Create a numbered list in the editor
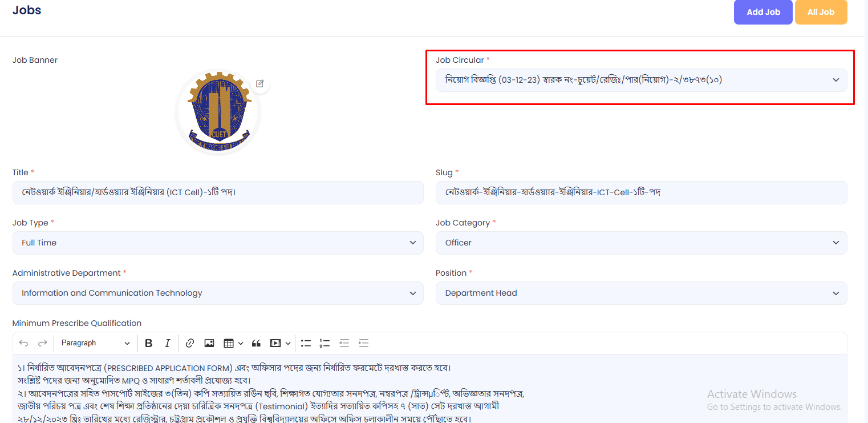The height and width of the screenshot is (423, 868). click(325, 343)
